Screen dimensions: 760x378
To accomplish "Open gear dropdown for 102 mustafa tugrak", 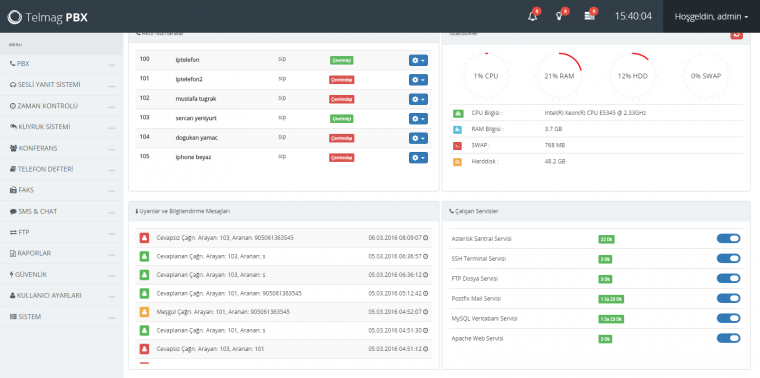I will [418, 99].
